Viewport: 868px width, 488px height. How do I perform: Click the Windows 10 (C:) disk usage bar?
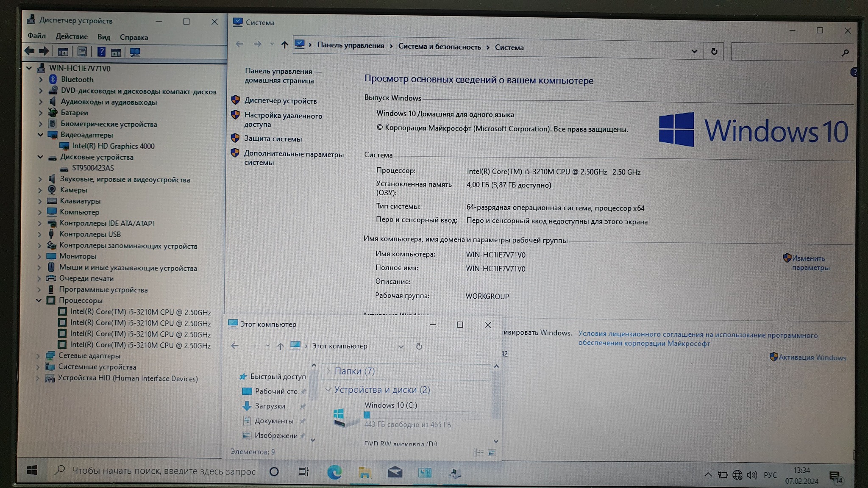(x=421, y=415)
